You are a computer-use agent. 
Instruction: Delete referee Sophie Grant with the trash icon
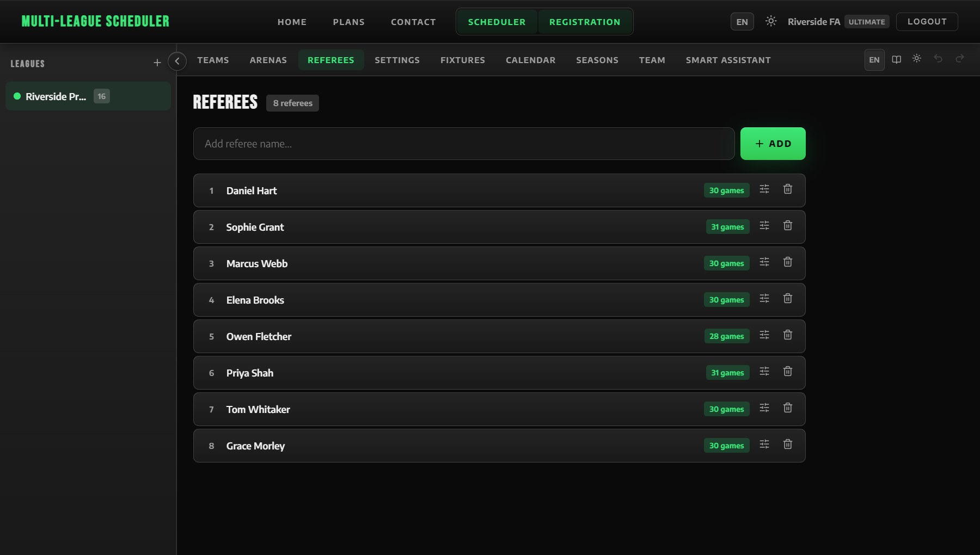pos(788,225)
